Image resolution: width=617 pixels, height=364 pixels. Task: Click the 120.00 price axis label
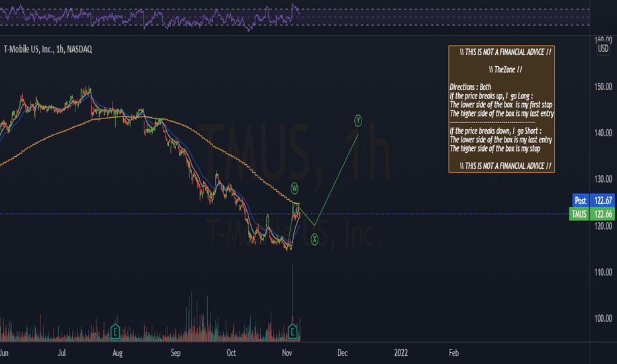pyautogui.click(x=603, y=226)
